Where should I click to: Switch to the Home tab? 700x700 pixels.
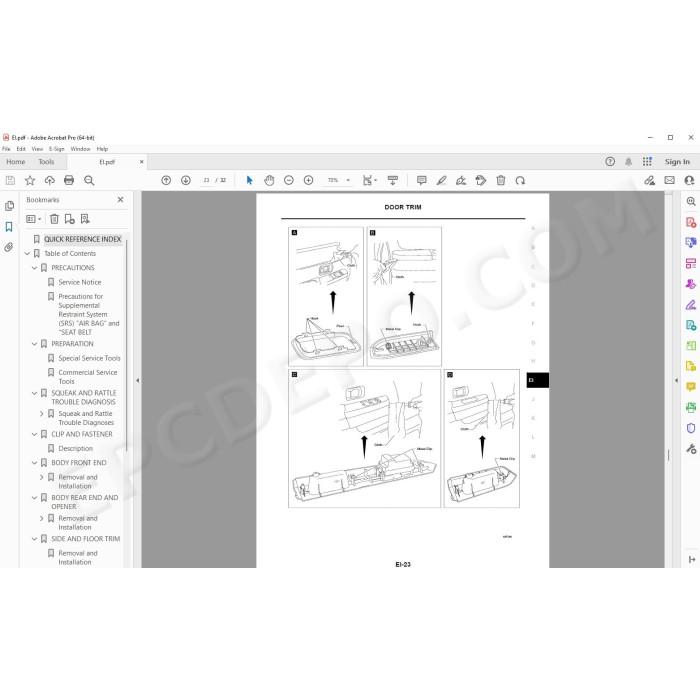(16, 162)
